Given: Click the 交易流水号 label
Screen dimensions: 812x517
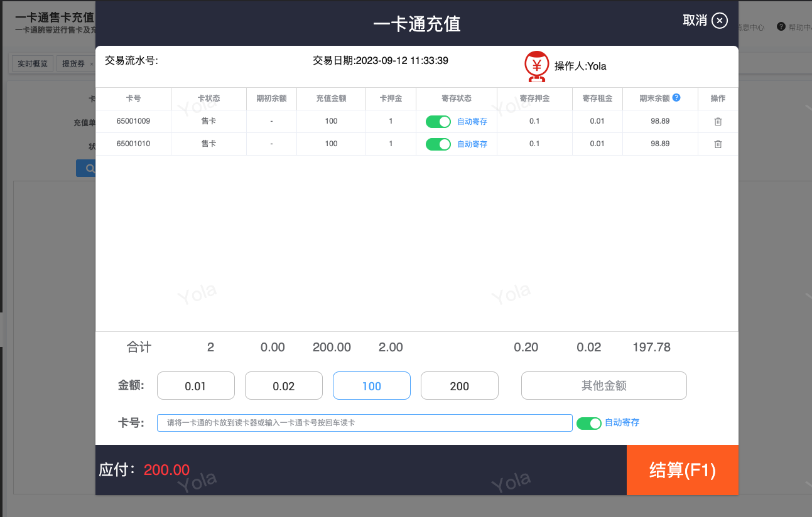Looking at the screenshot, I should (131, 61).
